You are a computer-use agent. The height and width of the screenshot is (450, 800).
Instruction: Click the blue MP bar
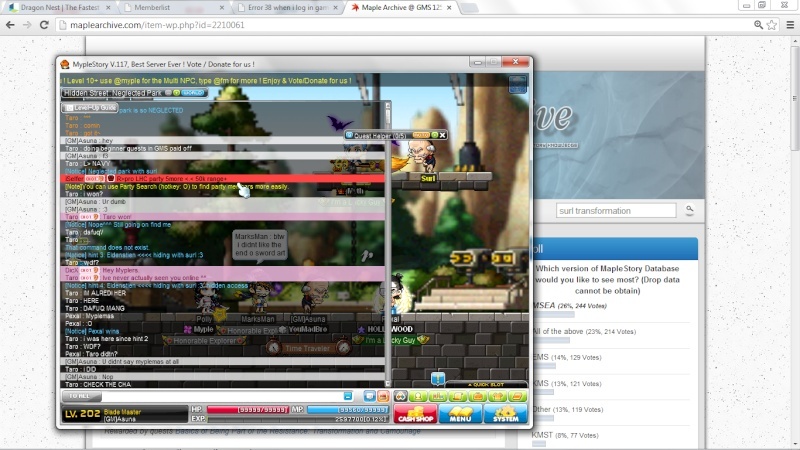click(x=348, y=410)
